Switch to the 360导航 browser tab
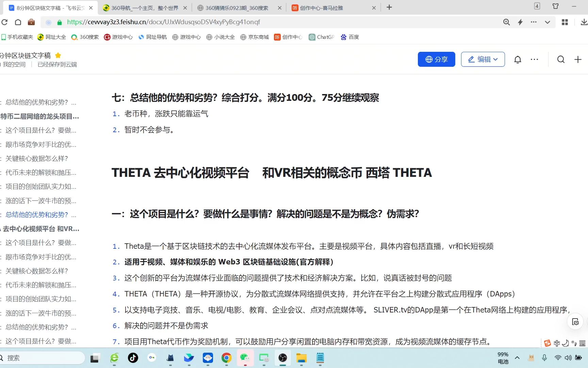 (x=144, y=8)
